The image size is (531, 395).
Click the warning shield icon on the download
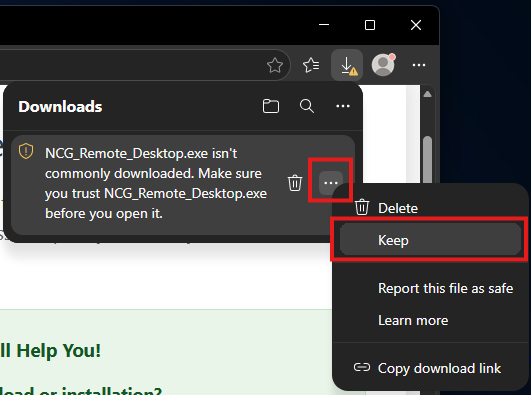pos(26,151)
